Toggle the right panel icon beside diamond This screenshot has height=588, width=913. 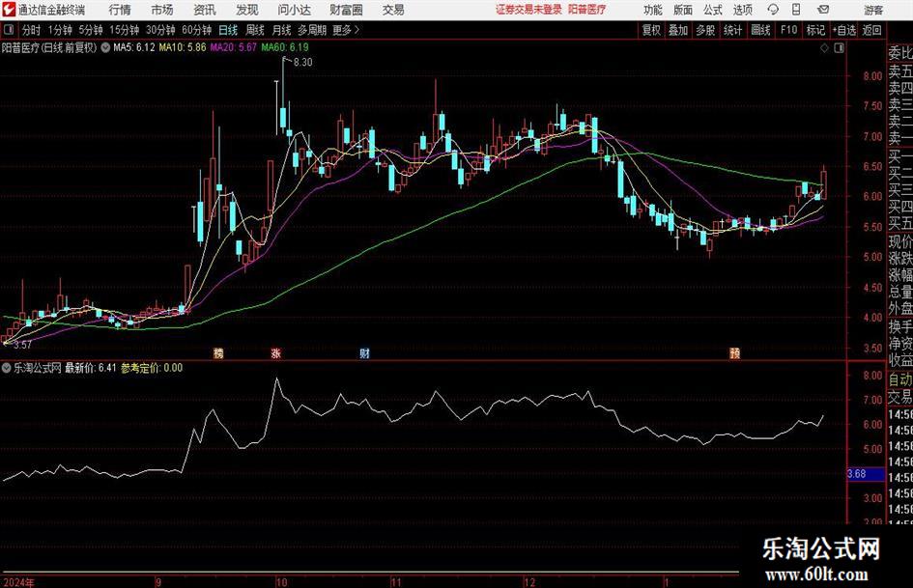pos(839,47)
